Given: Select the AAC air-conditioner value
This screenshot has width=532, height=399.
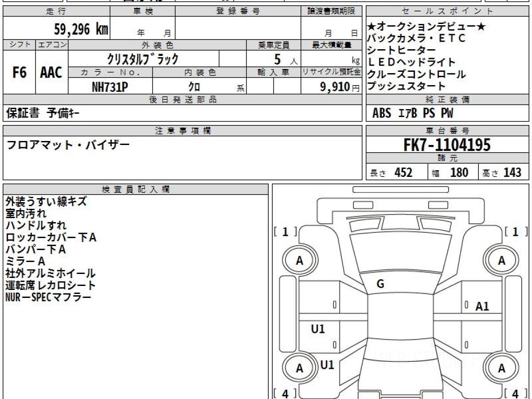Looking at the screenshot, I should [51, 73].
